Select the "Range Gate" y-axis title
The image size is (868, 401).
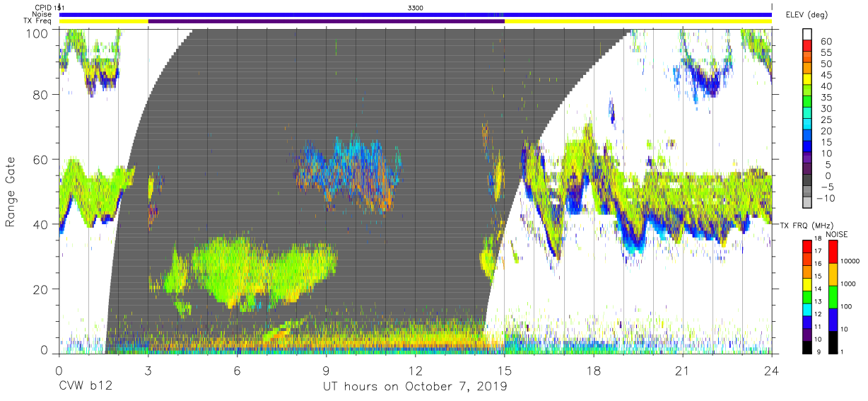11,192
